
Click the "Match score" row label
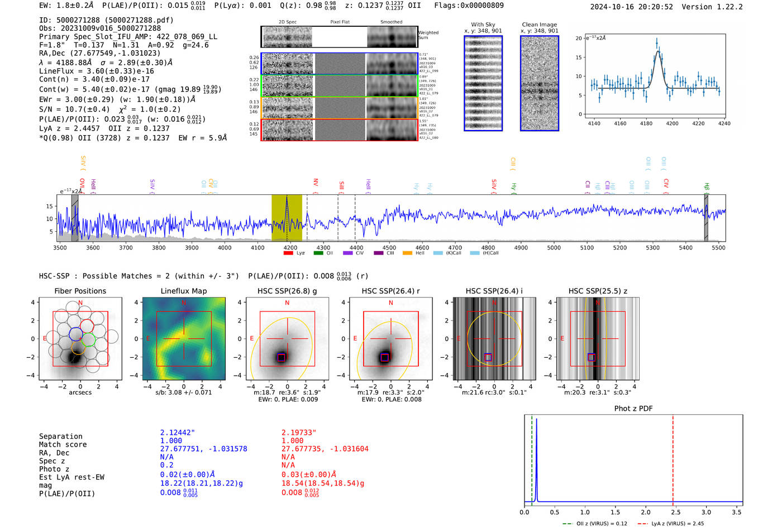[x=63, y=444]
